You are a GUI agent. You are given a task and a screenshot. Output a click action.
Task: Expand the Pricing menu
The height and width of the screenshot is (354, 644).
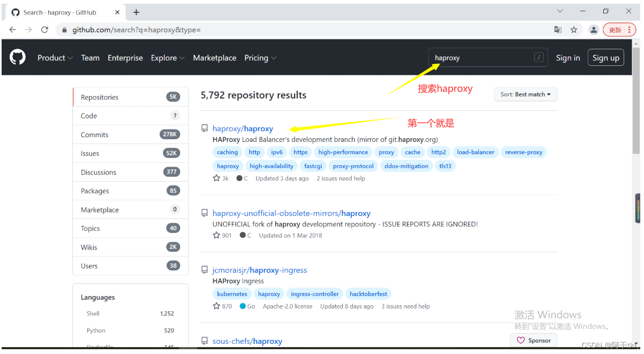261,58
